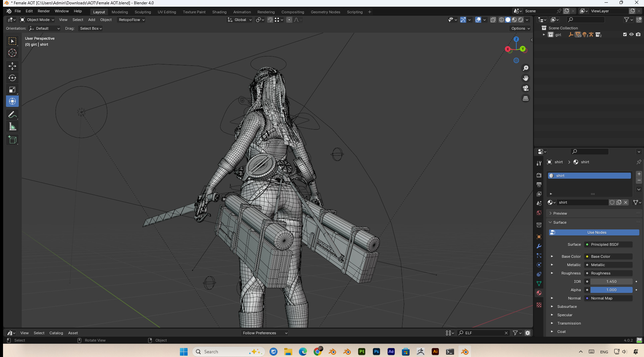The width and height of the screenshot is (644, 357).
Task: Remove the selected material slot
Action: 639,180
